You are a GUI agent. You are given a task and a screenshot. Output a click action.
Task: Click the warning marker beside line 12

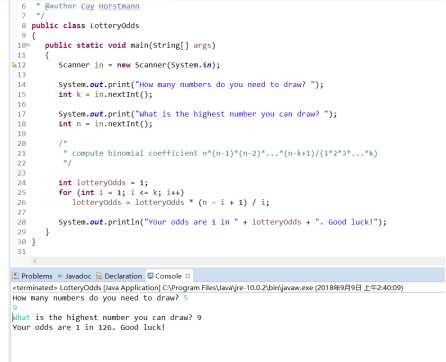coord(14,65)
